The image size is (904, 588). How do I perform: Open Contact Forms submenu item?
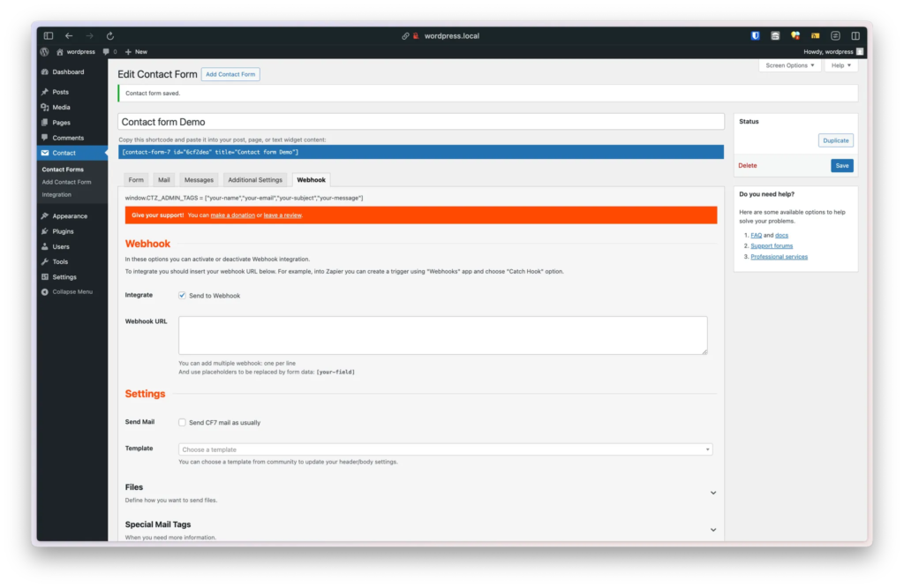pos(63,170)
